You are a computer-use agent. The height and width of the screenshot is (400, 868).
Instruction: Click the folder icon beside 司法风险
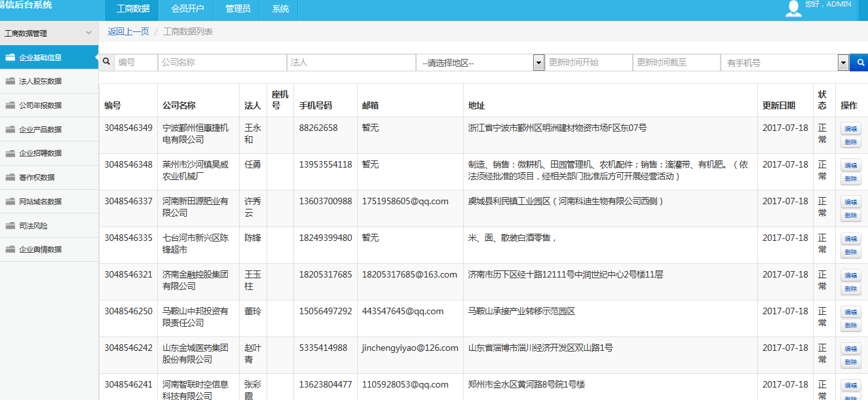pyautogui.click(x=10, y=225)
